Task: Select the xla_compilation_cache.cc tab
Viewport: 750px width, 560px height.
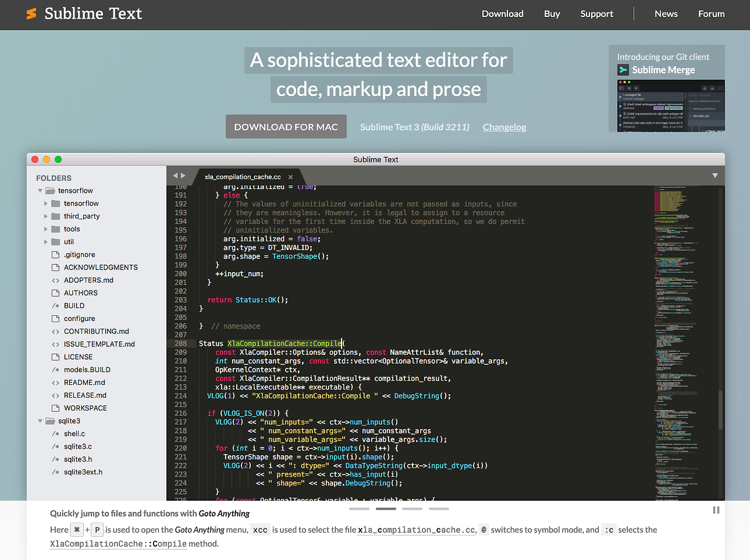Action: point(243,176)
